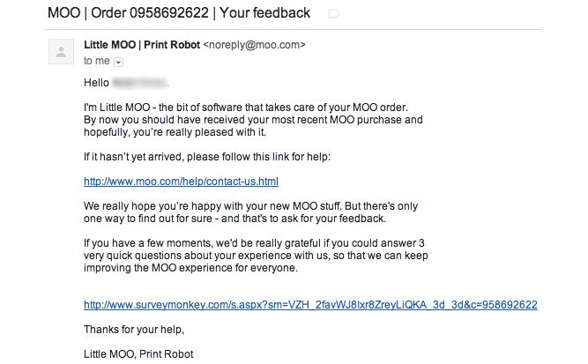Click the line 'hopefully, you're really pleased with it'
This screenshot has width=588, height=364.
coord(175,132)
